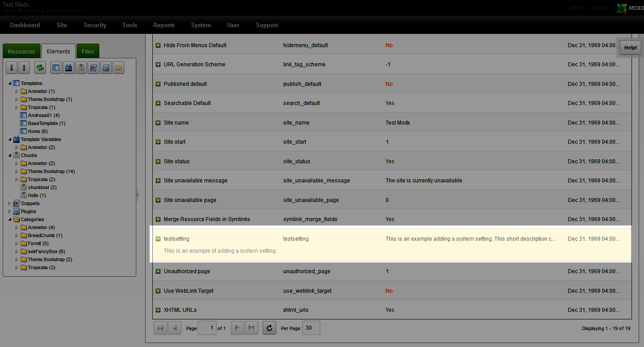Image resolution: width=644 pixels, height=347 pixels.
Task: Collapse the expanded testsetting row
Action: tap(158, 239)
